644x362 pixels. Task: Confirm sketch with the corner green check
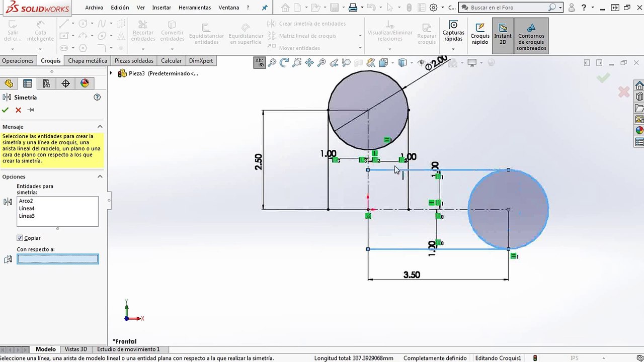coord(603,78)
